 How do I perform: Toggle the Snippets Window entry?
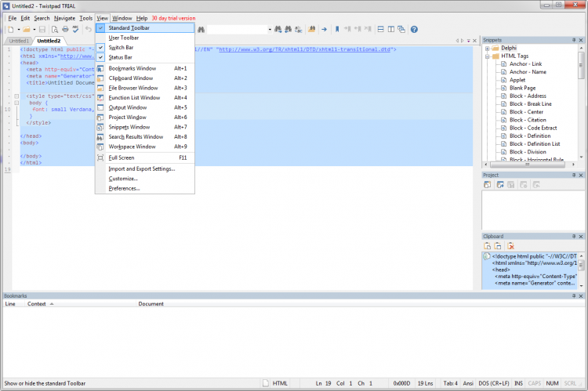point(145,127)
